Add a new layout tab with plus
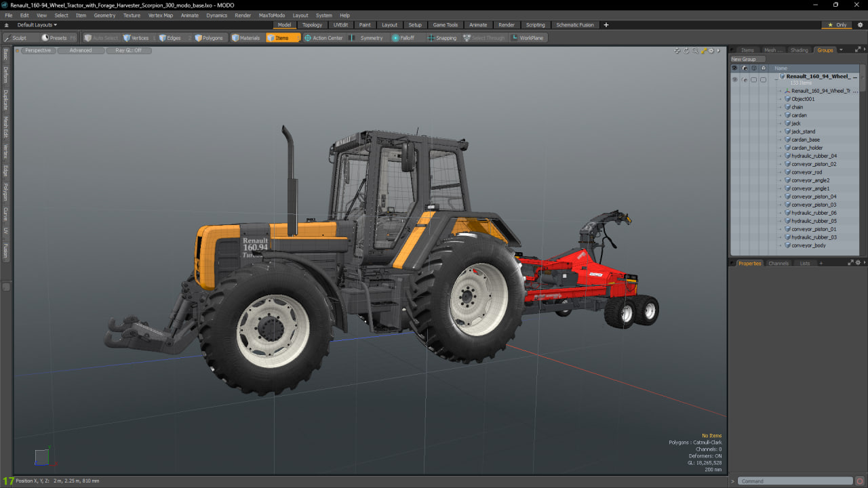This screenshot has width=868, height=488. [x=606, y=25]
